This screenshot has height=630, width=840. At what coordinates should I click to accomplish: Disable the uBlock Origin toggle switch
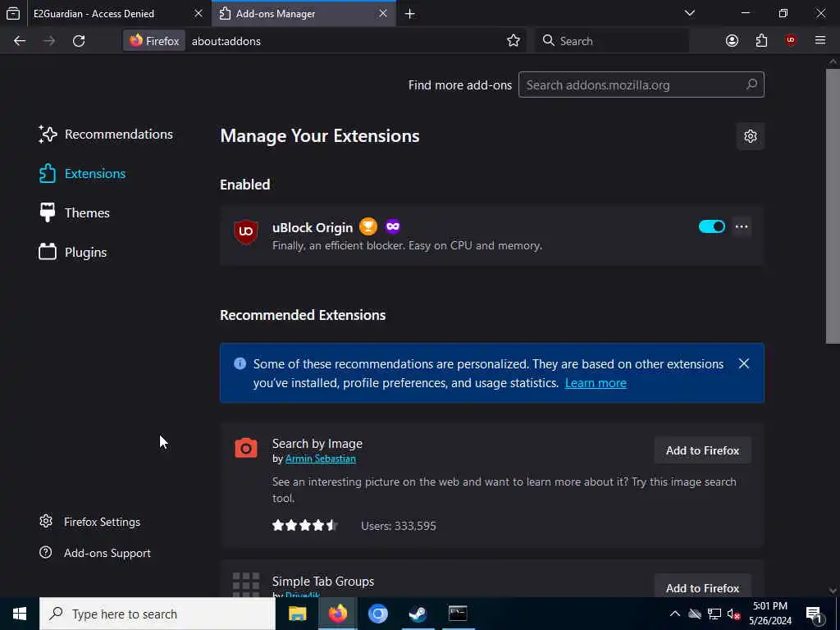(x=711, y=226)
